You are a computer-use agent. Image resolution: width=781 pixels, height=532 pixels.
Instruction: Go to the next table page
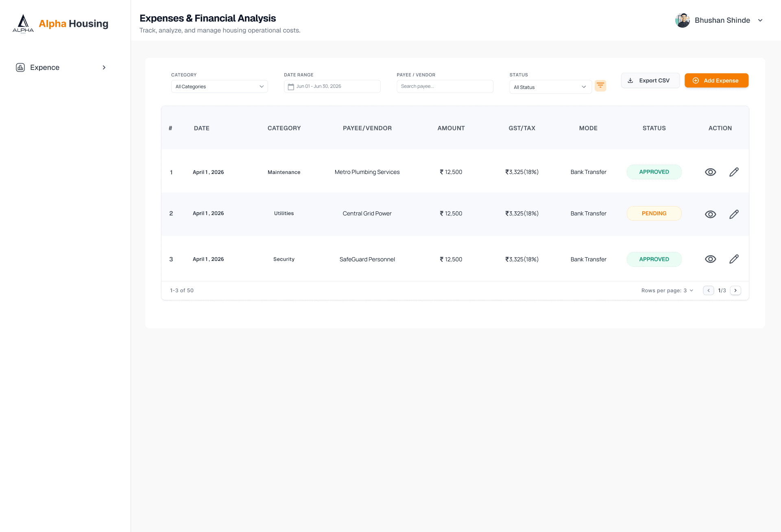pos(735,290)
